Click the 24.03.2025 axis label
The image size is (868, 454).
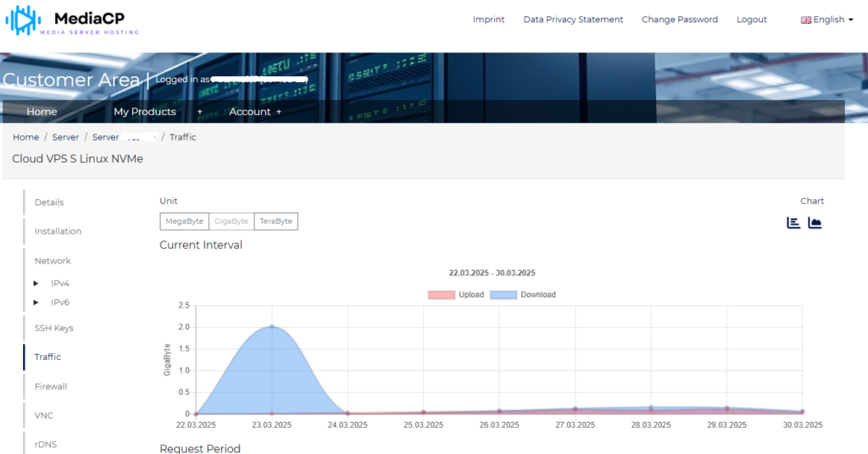348,425
